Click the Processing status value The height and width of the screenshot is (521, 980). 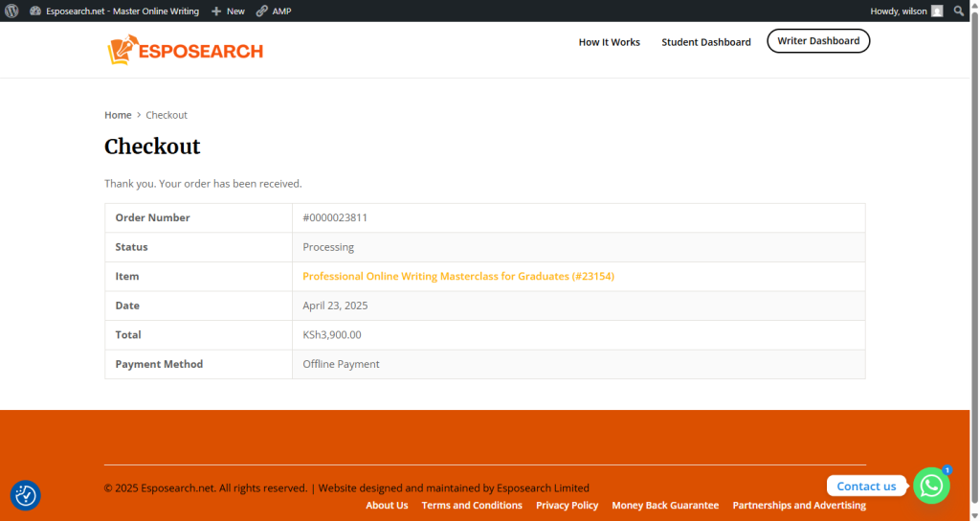[328, 247]
